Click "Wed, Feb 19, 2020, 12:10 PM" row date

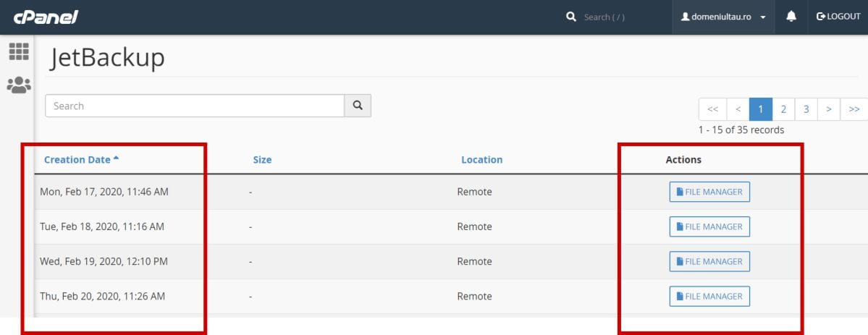pyautogui.click(x=104, y=261)
